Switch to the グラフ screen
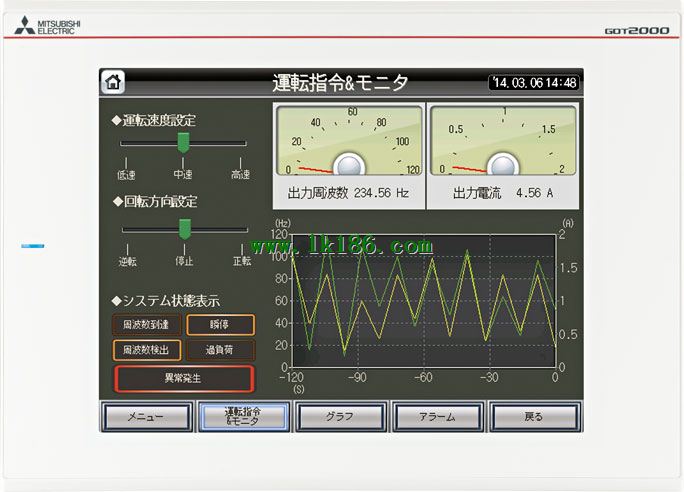This screenshot has width=684, height=492. [x=340, y=416]
